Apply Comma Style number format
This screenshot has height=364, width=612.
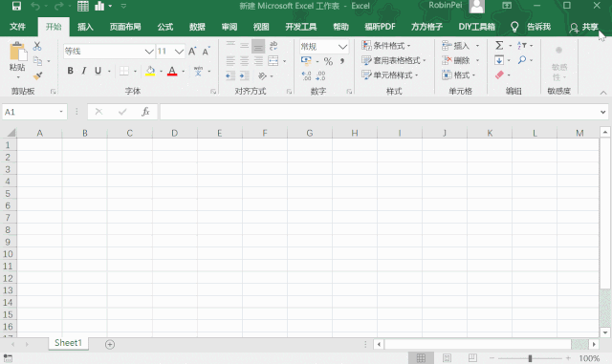tap(342, 61)
